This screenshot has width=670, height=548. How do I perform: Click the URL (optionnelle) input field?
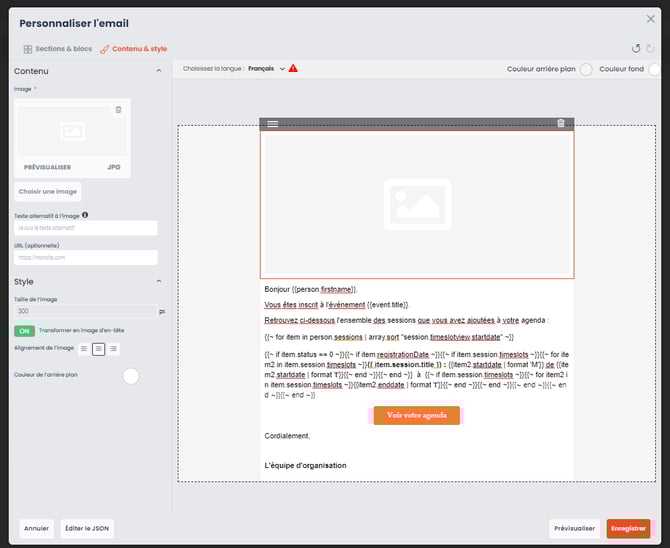(x=85, y=258)
